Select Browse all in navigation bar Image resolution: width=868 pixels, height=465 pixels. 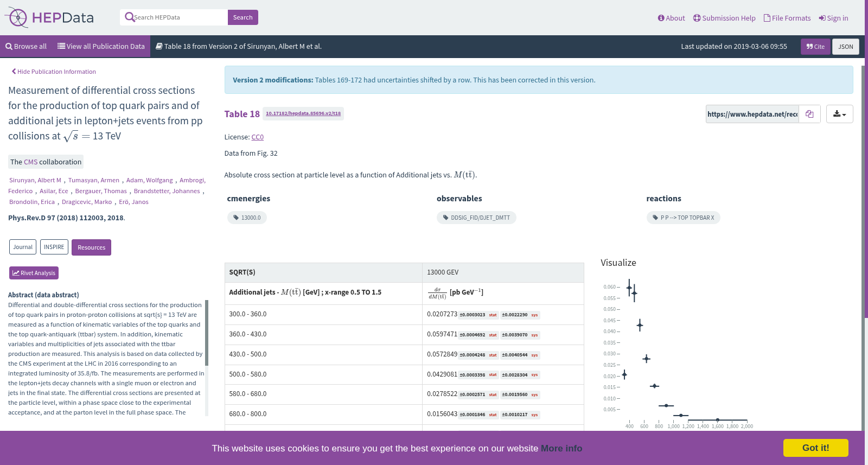pos(26,46)
